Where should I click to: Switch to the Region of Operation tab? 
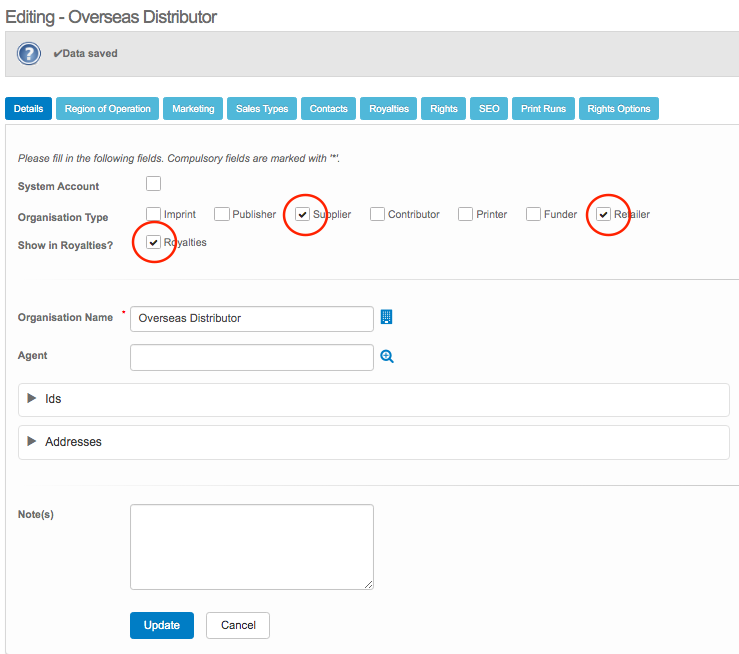point(107,109)
